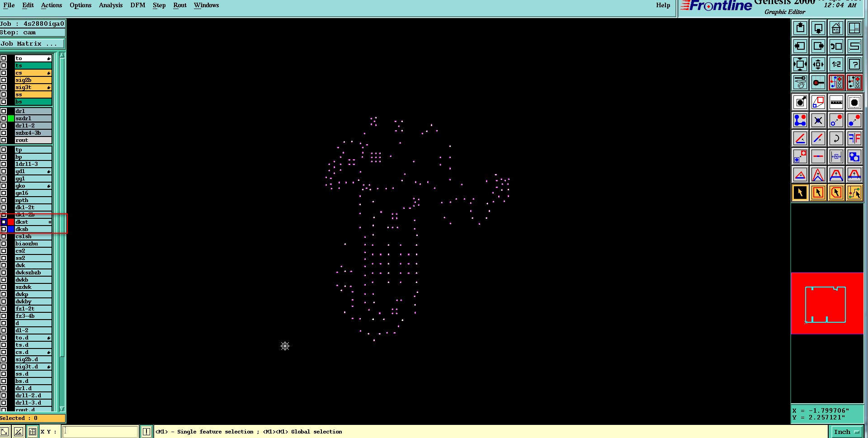Viewport: 868px width, 438px height.
Task: Click the octagon selection filter icon
Action: pos(854,102)
